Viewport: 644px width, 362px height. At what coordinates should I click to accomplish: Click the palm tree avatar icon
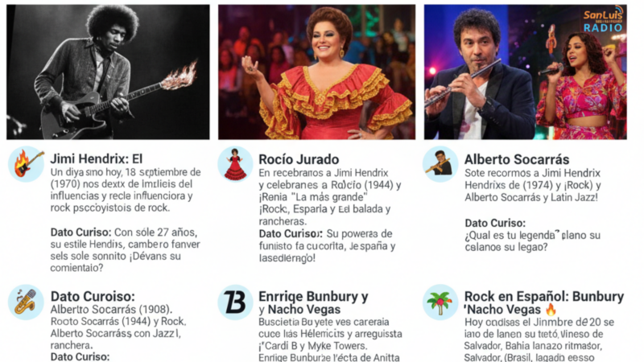(x=440, y=302)
